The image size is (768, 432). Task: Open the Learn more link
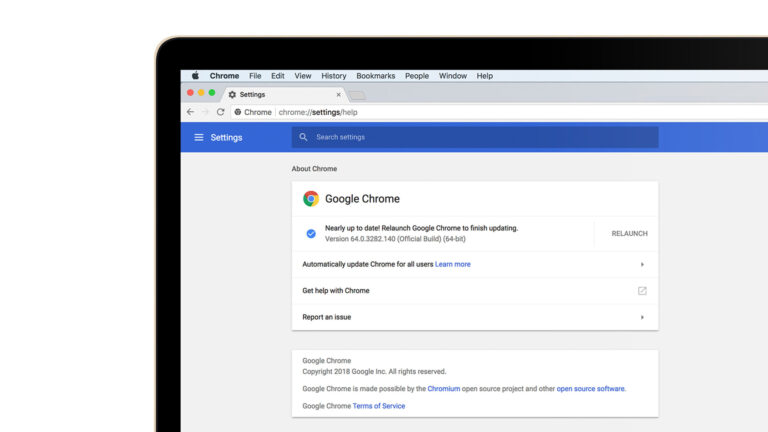pos(453,264)
